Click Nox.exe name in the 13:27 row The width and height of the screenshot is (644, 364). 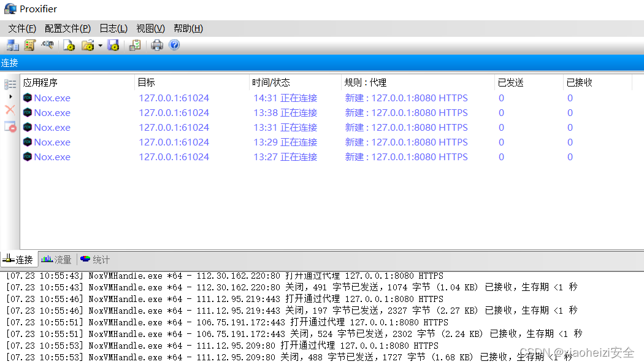(x=52, y=157)
